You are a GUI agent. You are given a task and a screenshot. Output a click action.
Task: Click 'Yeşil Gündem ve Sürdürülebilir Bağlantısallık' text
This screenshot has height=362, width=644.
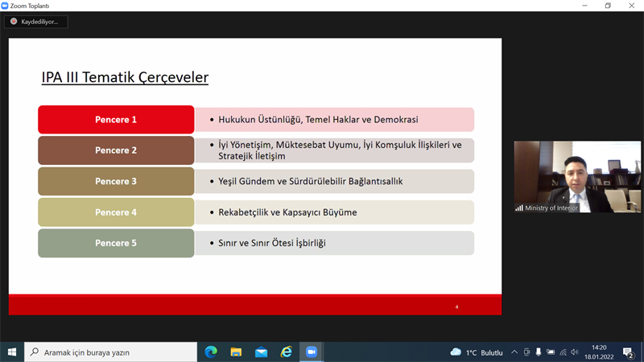tap(311, 182)
